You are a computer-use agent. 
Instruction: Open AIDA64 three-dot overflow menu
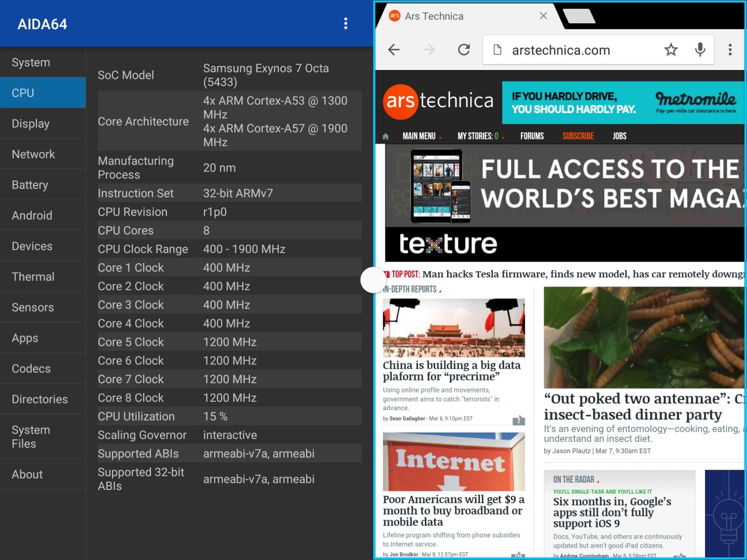tap(345, 24)
